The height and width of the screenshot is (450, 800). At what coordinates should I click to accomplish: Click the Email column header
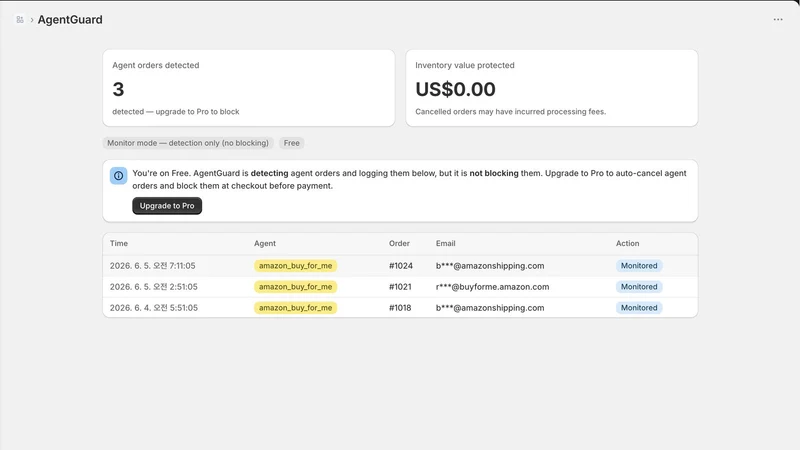coord(445,243)
